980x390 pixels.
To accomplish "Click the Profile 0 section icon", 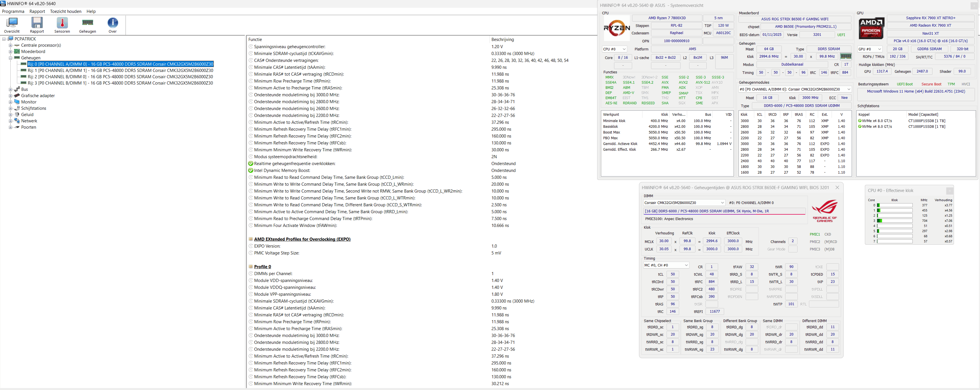I will [251, 266].
